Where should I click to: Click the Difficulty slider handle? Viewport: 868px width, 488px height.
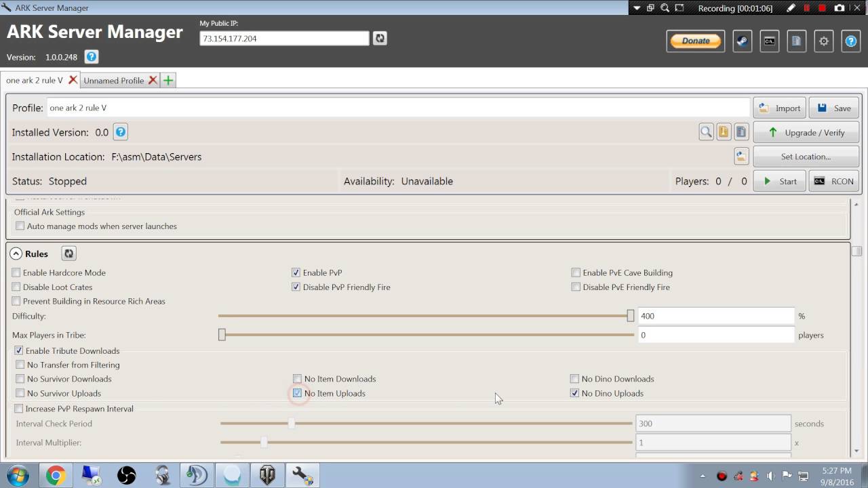(631, 316)
